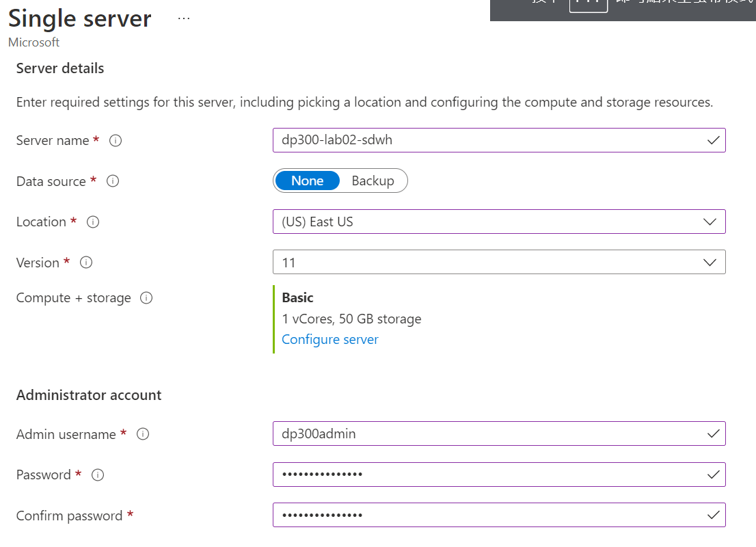Switch the data source to Backup

coord(373,181)
